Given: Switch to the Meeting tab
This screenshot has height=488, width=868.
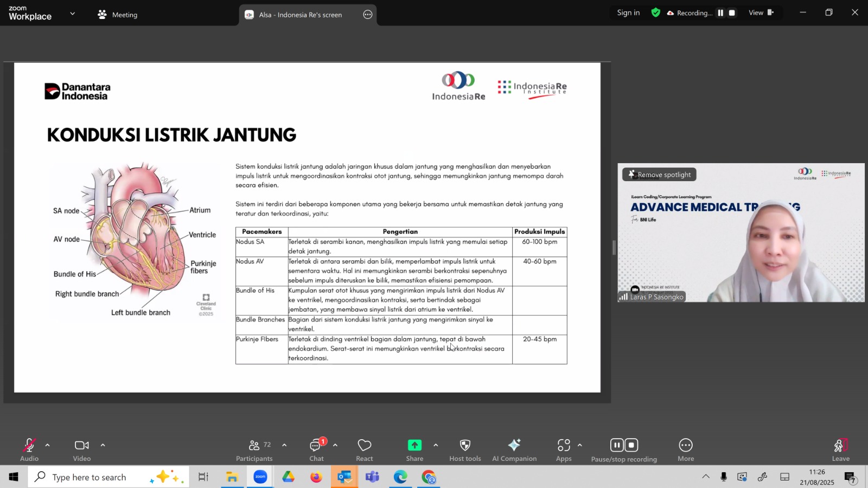Looking at the screenshot, I should [x=118, y=15].
